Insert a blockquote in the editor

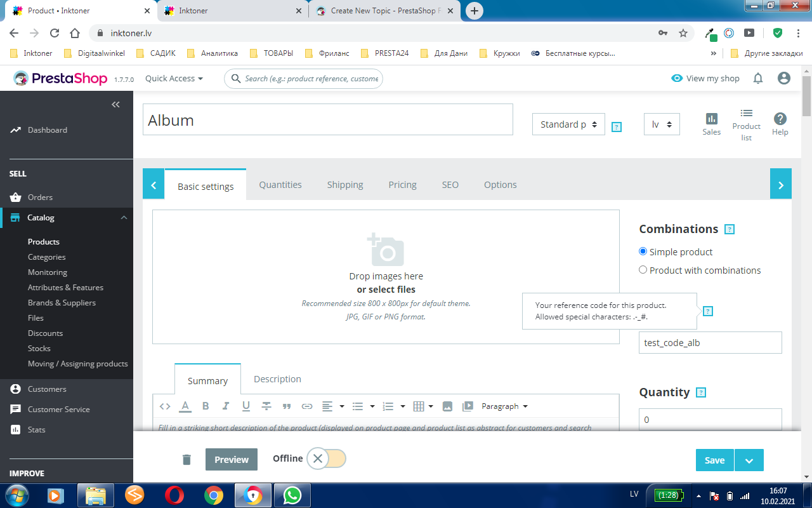coord(287,406)
